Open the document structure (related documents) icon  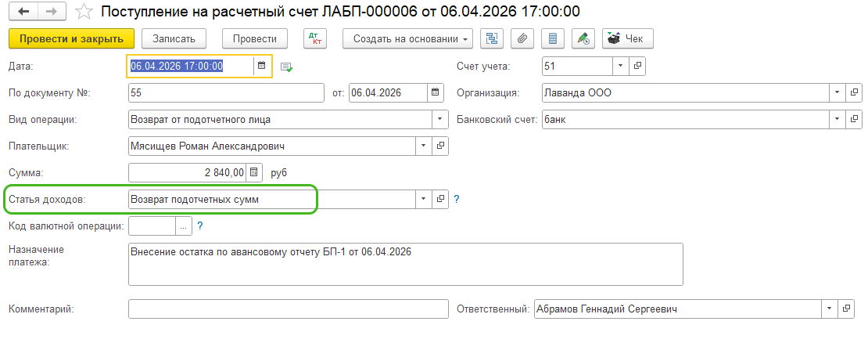(x=491, y=38)
